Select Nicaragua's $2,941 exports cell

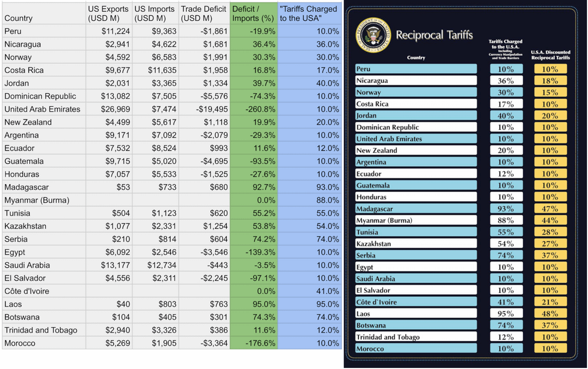[108, 44]
